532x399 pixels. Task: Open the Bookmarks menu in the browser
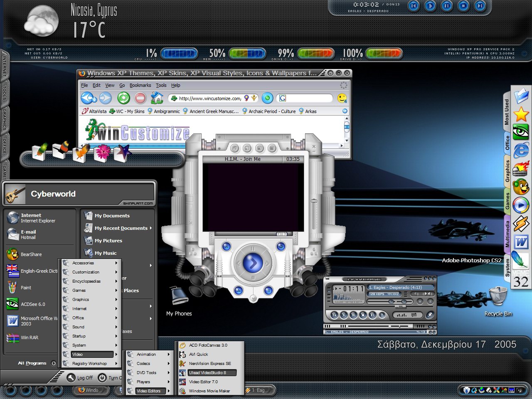[140, 85]
